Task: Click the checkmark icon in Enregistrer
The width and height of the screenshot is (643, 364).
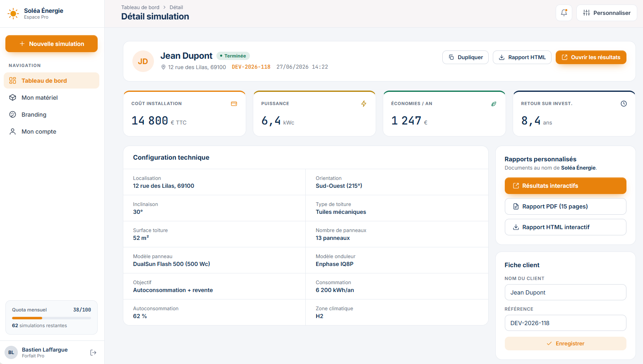Action: pyautogui.click(x=549, y=344)
